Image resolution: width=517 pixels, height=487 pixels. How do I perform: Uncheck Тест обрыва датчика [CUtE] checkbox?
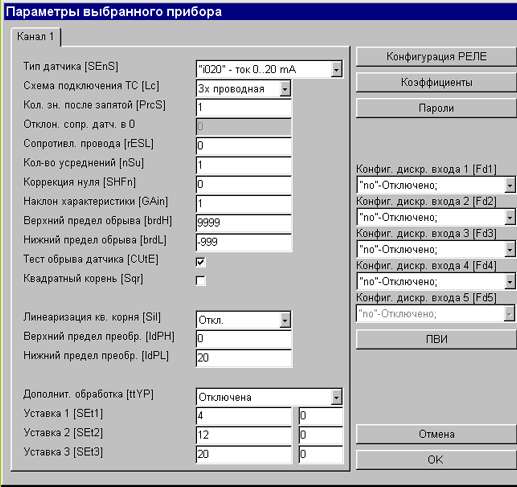[201, 262]
